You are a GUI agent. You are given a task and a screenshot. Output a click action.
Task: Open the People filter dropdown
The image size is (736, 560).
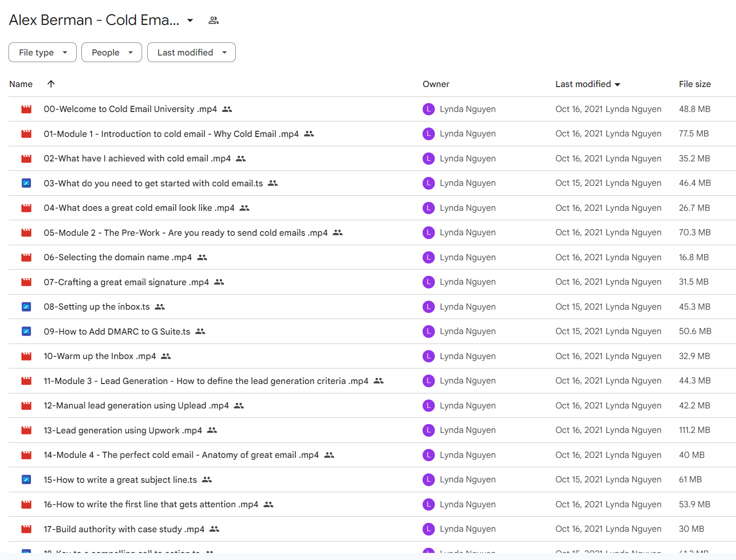(112, 52)
